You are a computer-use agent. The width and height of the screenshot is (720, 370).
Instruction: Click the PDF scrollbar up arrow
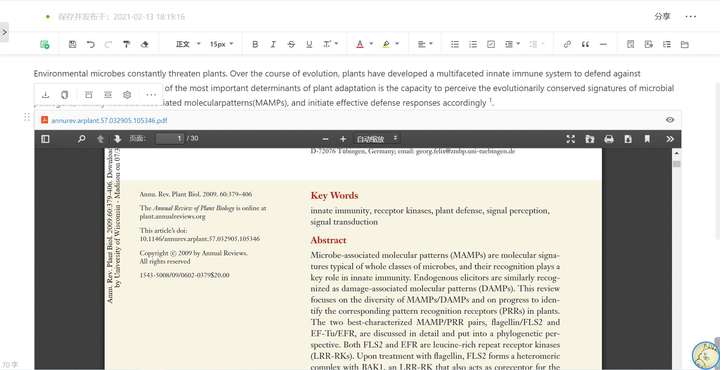pos(676,153)
